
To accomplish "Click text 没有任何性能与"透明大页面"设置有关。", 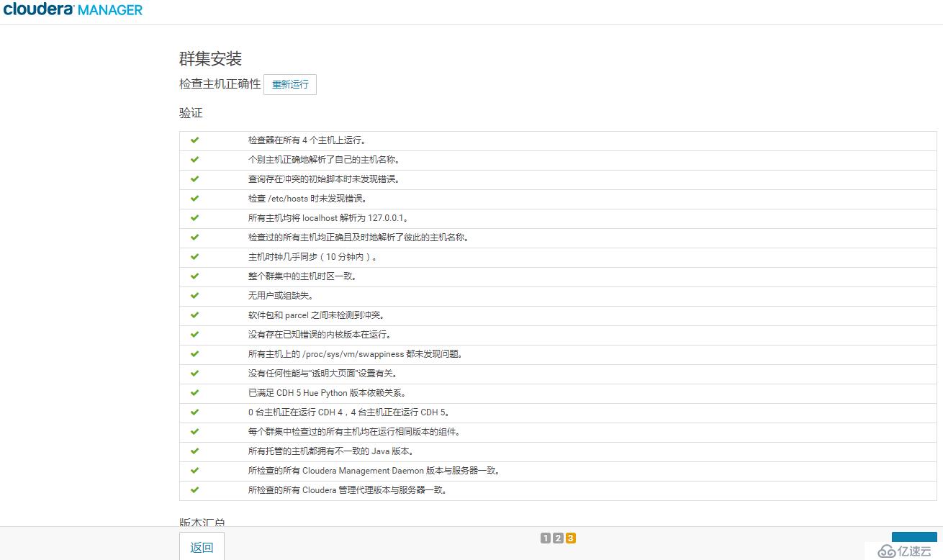I will 323,374.
